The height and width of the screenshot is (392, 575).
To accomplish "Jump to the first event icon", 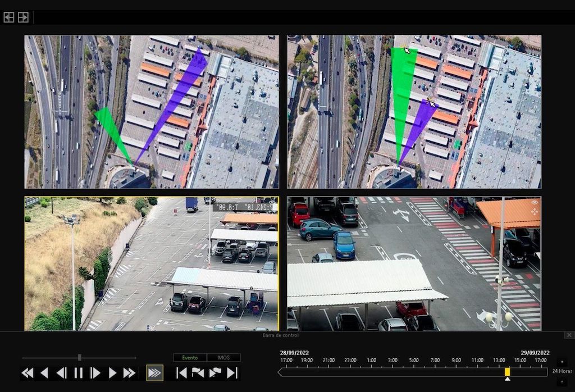I will [181, 373].
